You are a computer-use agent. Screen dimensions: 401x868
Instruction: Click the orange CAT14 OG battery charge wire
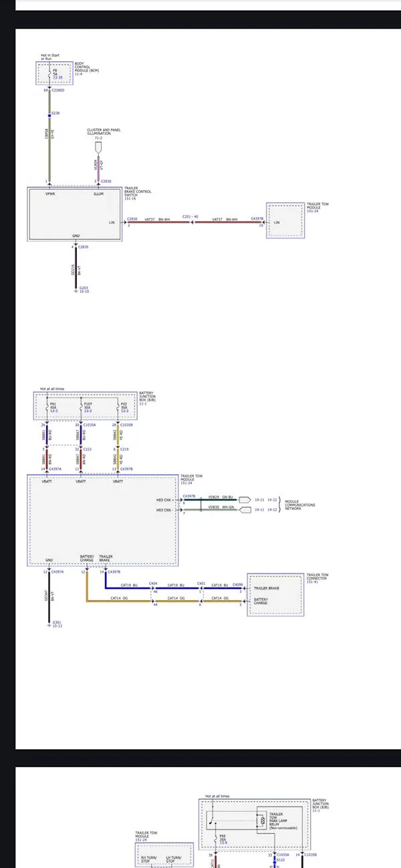click(166, 602)
